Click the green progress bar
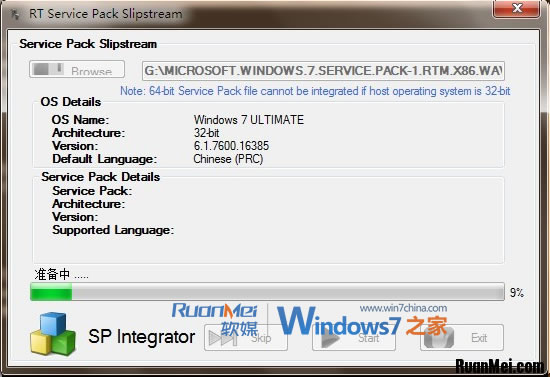 click(x=267, y=292)
